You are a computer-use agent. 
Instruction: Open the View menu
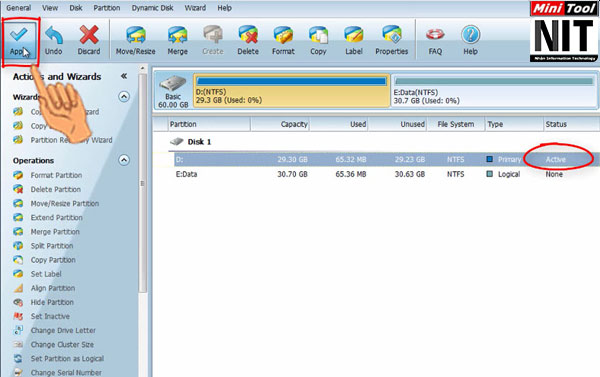pos(50,8)
